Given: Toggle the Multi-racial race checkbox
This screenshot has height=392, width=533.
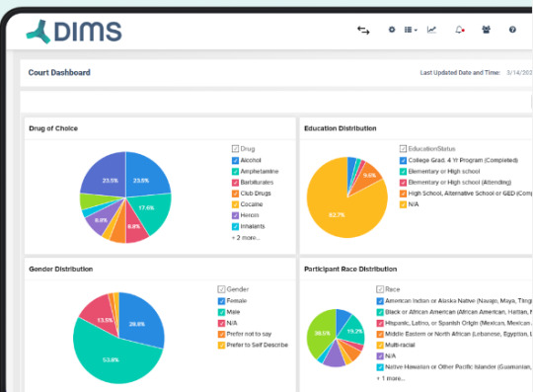Looking at the screenshot, I should tap(380, 345).
